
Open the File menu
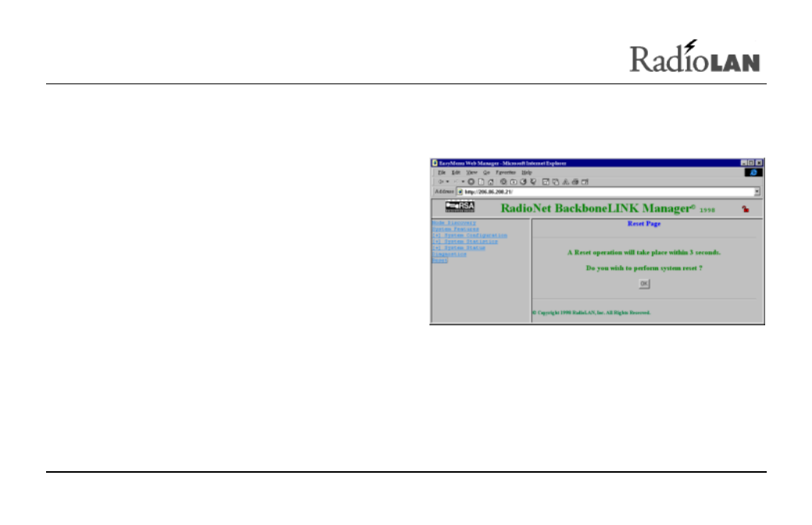pyautogui.click(x=442, y=172)
